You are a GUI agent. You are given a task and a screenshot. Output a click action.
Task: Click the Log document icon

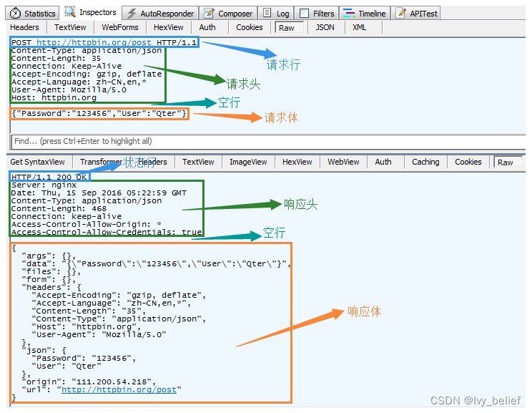[267, 13]
